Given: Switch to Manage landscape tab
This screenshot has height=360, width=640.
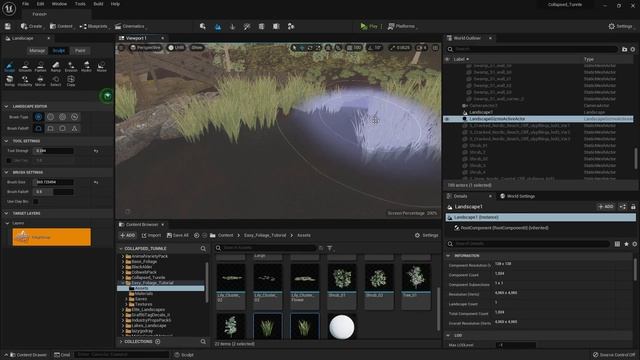Looking at the screenshot, I should point(37,51).
